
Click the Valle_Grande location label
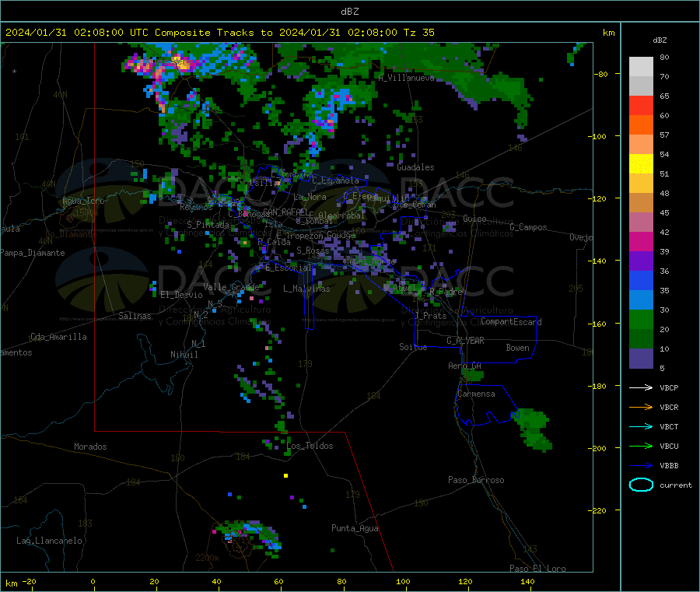click(x=231, y=287)
